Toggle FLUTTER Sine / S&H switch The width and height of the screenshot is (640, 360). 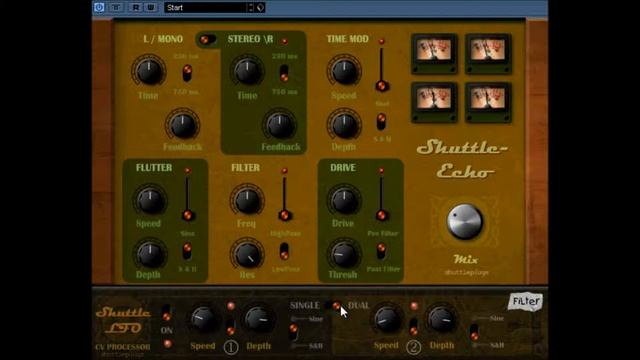pos(187,251)
